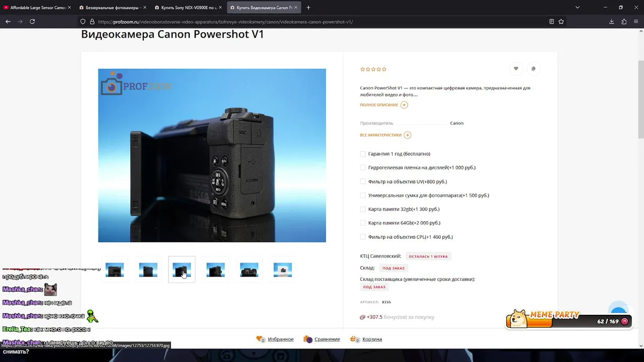Close the Sony NEX-VG900E tab
This screenshot has height=362, width=644.
[220, 8]
